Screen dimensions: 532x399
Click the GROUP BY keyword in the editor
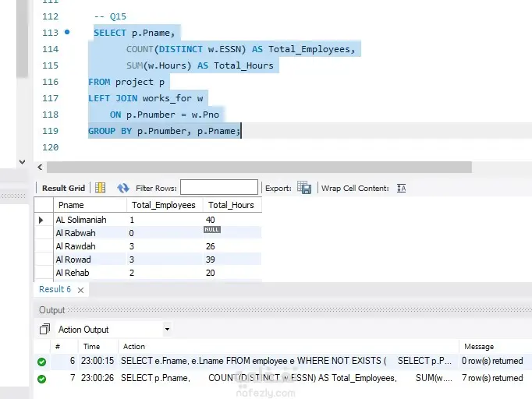110,131
